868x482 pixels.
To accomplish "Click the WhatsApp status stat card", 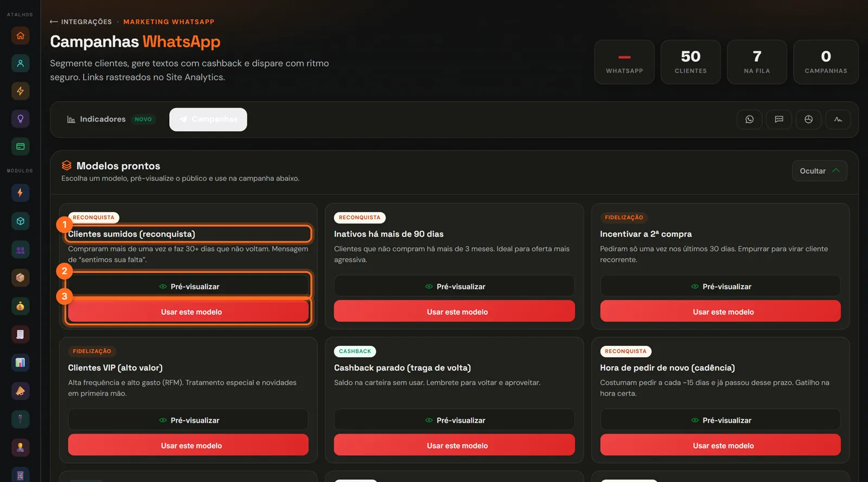I will coord(624,62).
